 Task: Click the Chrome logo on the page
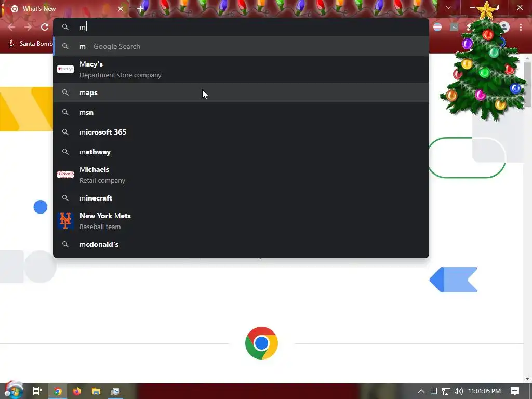261,343
